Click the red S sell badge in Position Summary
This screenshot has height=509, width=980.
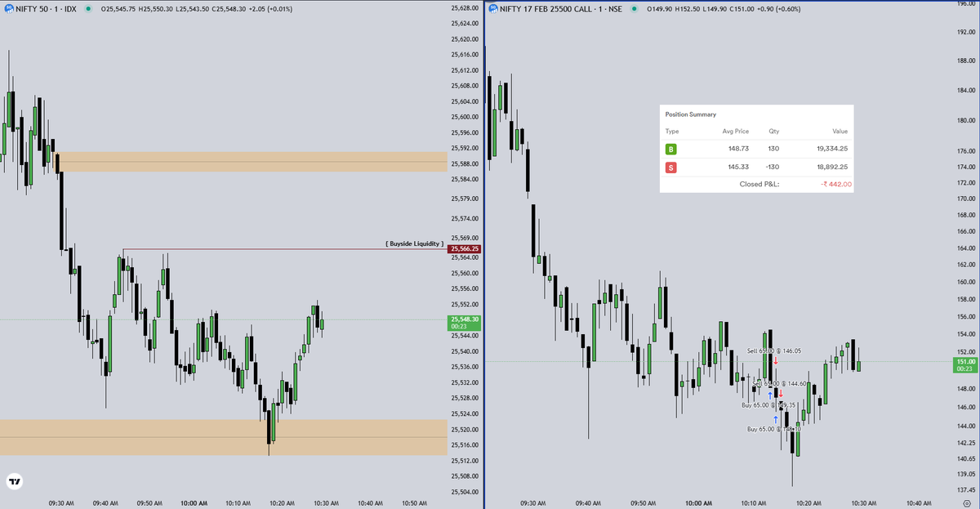pos(671,167)
